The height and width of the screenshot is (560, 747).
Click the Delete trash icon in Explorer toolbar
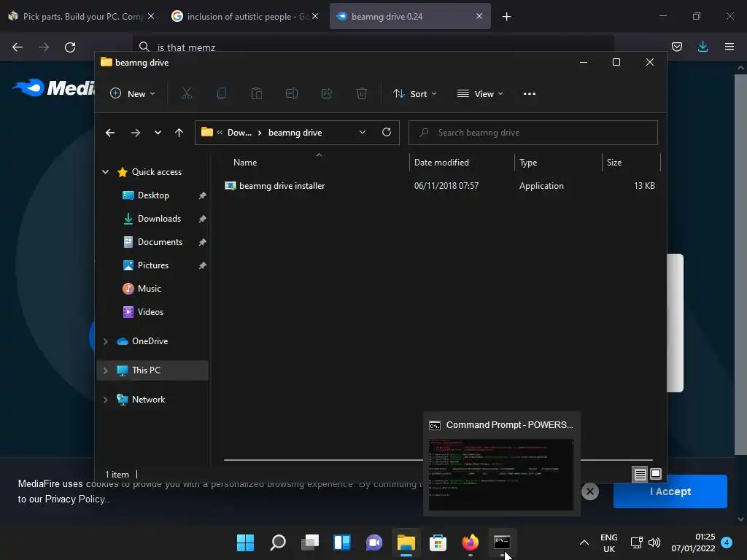(362, 94)
